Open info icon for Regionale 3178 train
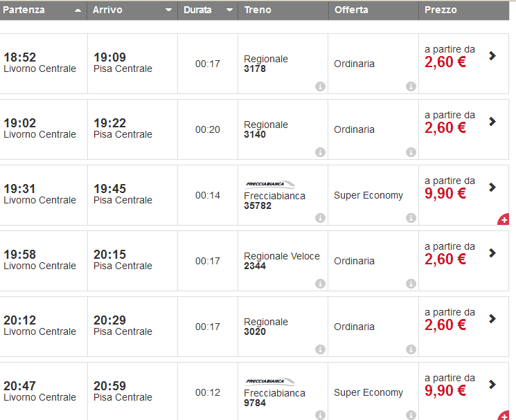This screenshot has height=420, width=516. point(320,86)
